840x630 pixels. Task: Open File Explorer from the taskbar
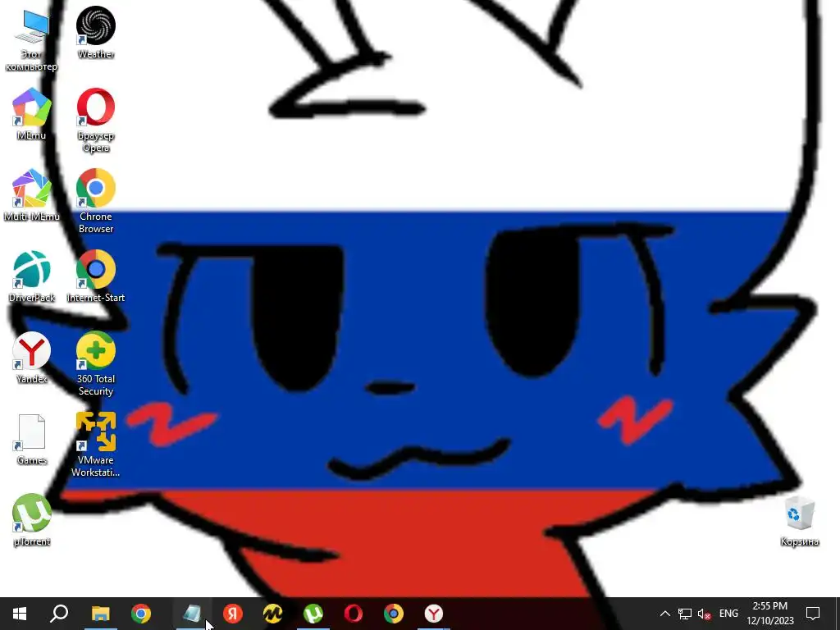[100, 614]
